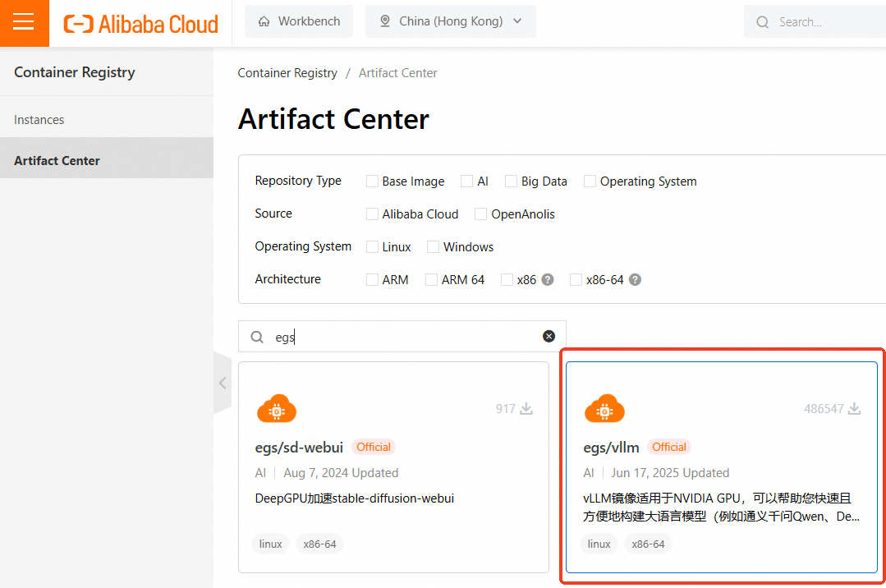This screenshot has height=588, width=886.
Task: Click the egs/sd-webui download count icon
Action: coord(526,408)
